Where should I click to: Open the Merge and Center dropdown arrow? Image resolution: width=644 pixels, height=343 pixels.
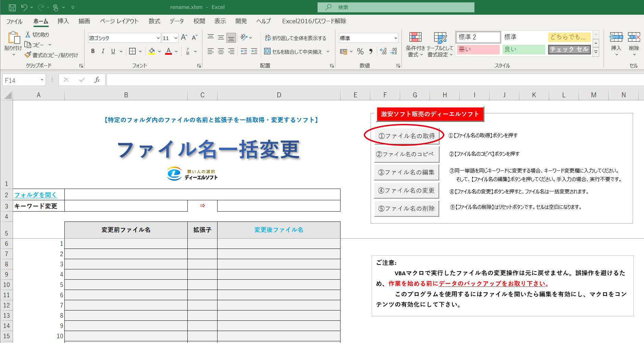tap(328, 52)
